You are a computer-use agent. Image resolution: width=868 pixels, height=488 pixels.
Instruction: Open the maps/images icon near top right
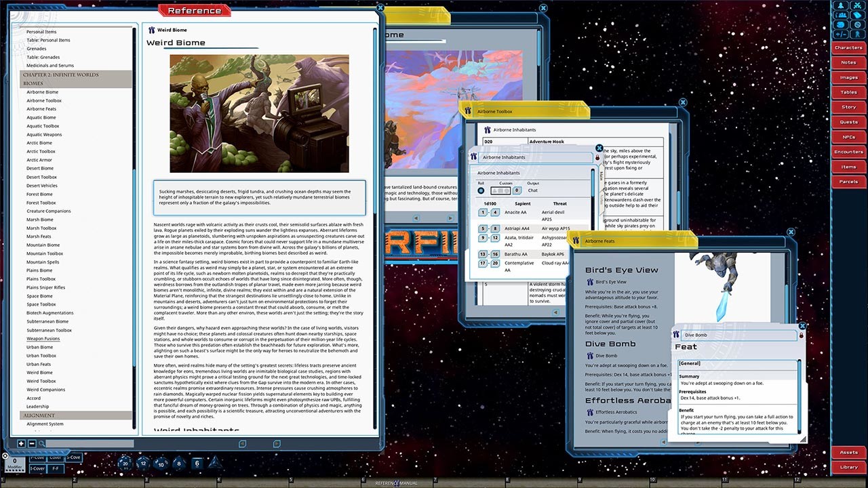(857, 14)
